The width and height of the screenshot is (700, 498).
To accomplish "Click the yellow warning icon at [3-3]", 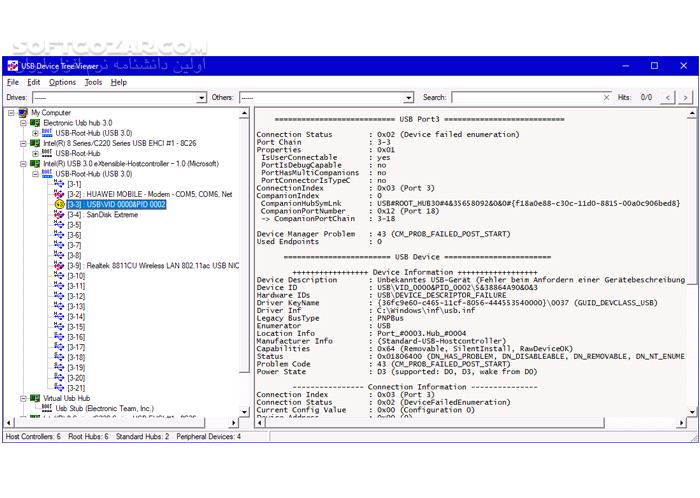I will pyautogui.click(x=59, y=204).
